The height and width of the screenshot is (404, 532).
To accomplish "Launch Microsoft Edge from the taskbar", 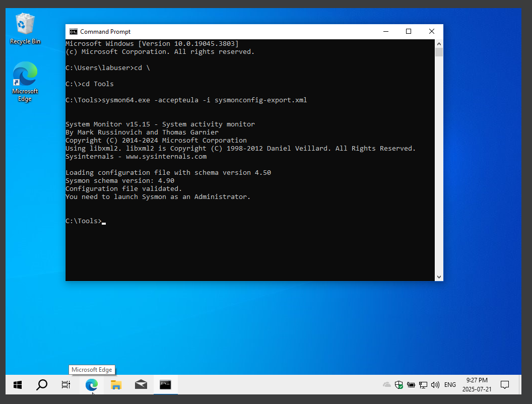I will pyautogui.click(x=92, y=385).
